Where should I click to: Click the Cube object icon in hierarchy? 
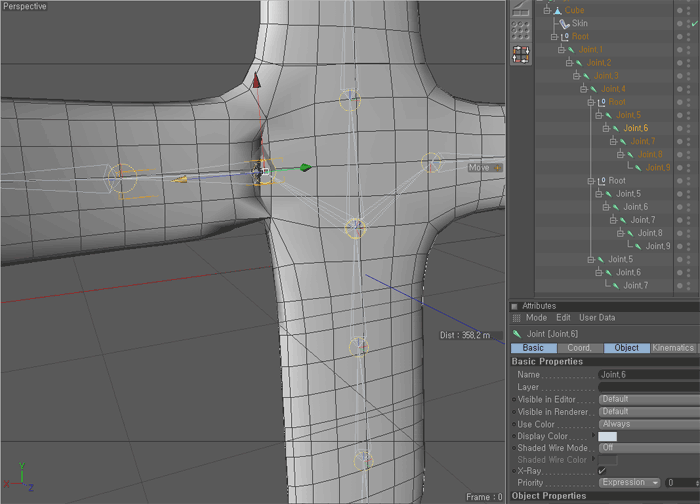[555, 10]
